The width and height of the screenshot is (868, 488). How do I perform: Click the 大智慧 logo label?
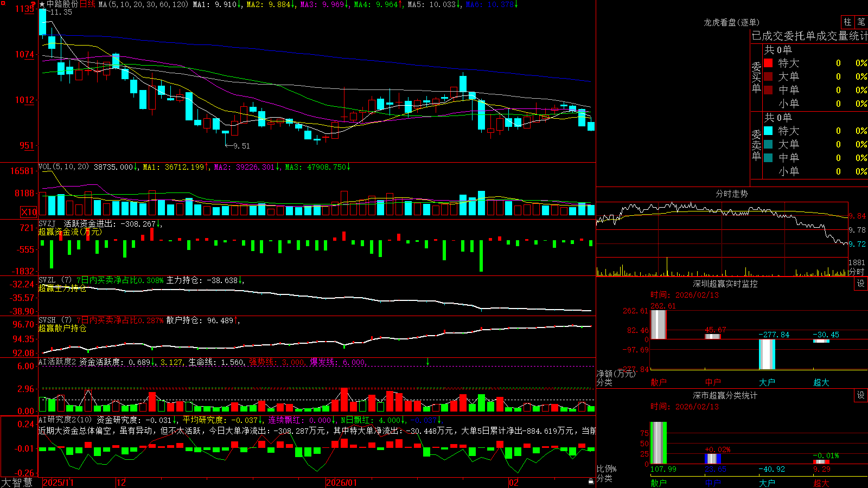(17, 483)
